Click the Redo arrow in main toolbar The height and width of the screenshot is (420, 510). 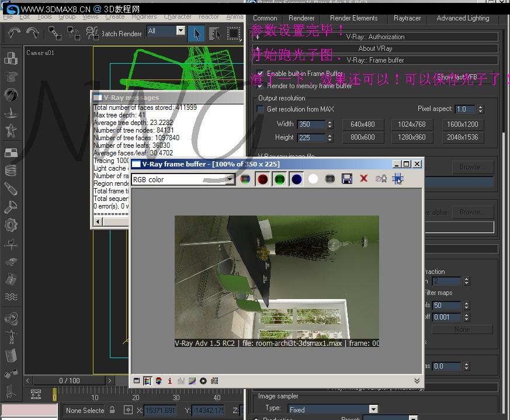coord(33,33)
